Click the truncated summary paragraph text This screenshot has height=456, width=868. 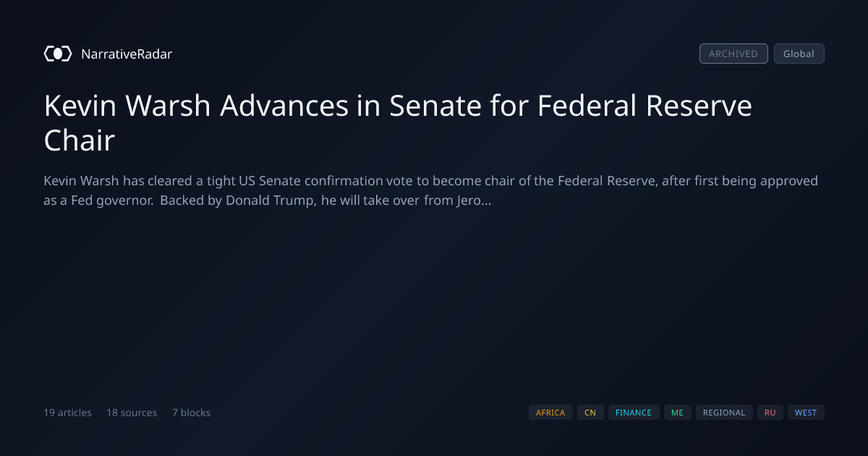(x=430, y=190)
